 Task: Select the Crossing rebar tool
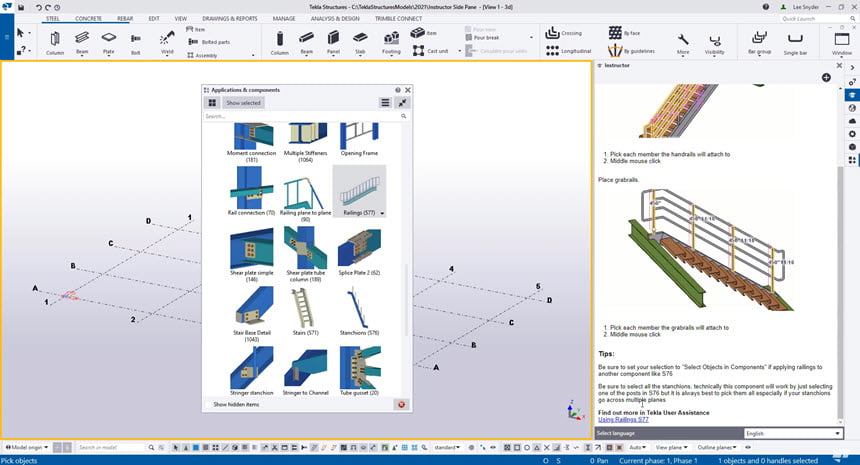(563, 33)
